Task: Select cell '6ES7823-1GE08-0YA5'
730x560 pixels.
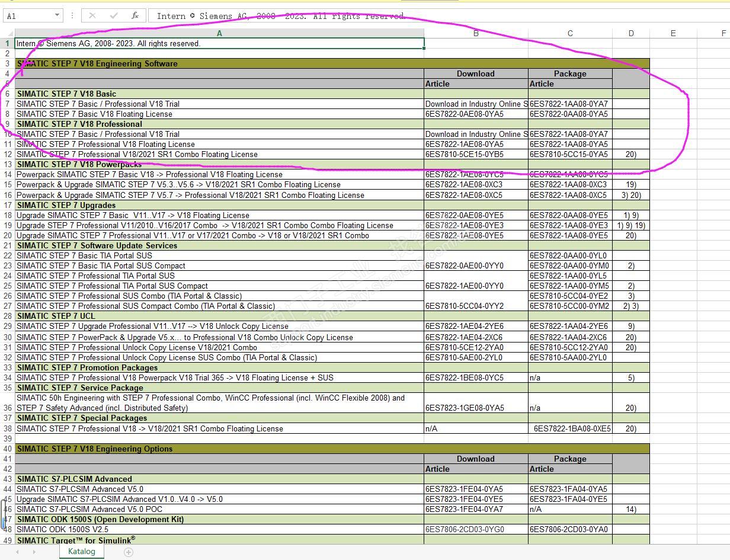Action: 476,403
